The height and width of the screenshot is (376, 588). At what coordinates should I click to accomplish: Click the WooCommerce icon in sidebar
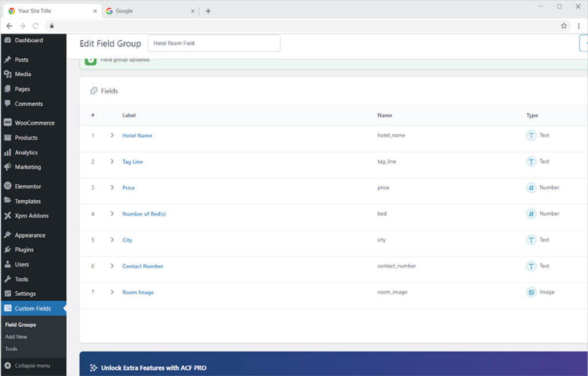click(7, 123)
